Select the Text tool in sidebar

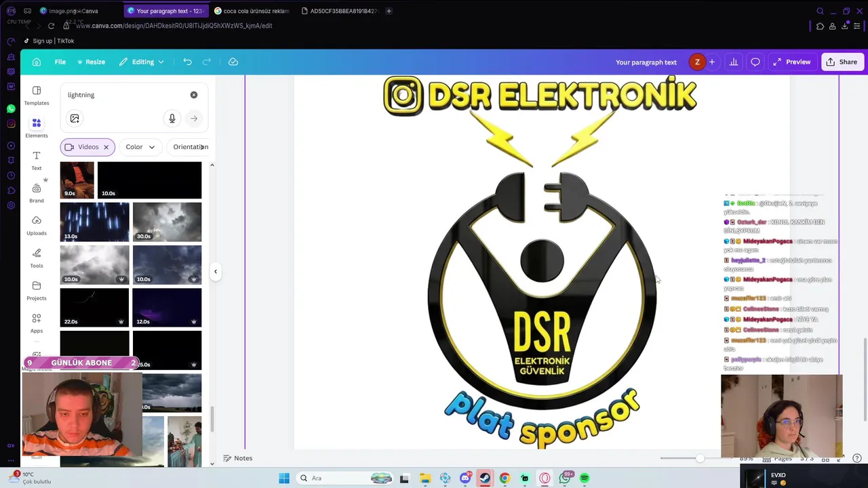(x=37, y=160)
